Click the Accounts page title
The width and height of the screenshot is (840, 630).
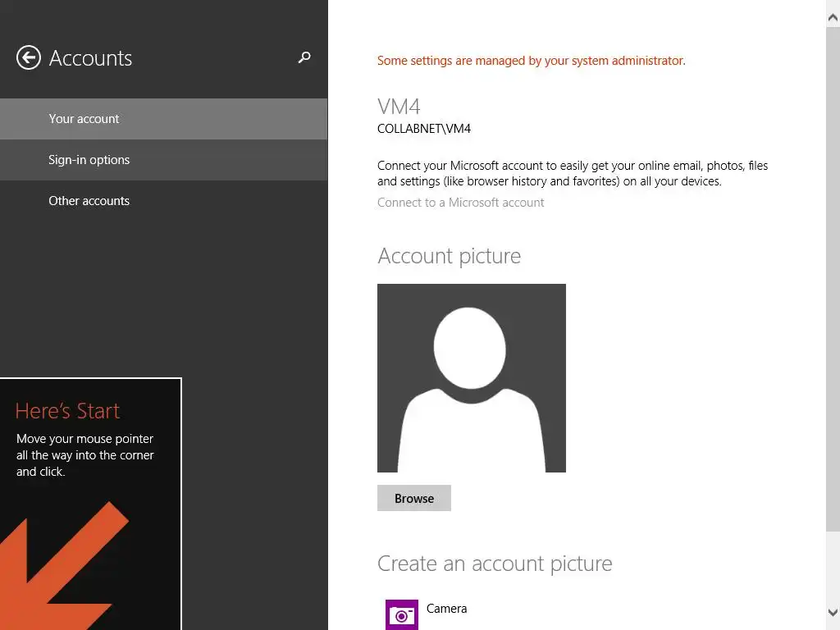(x=90, y=58)
